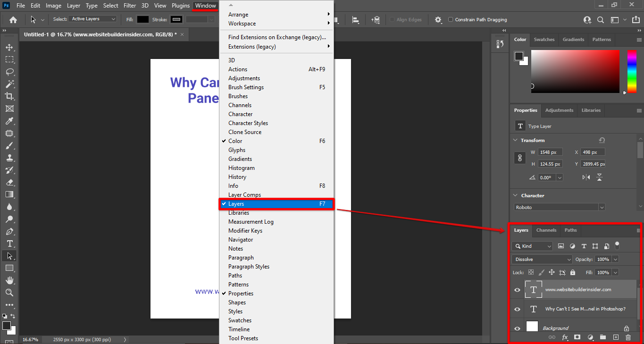The image size is (644, 344).
Task: Delete layer using trash icon
Action: (628, 337)
